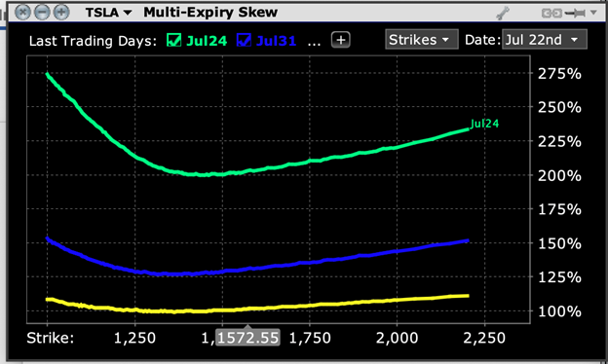The width and height of the screenshot is (608, 364).
Task: Click the 225% axis label
Action: click(559, 142)
